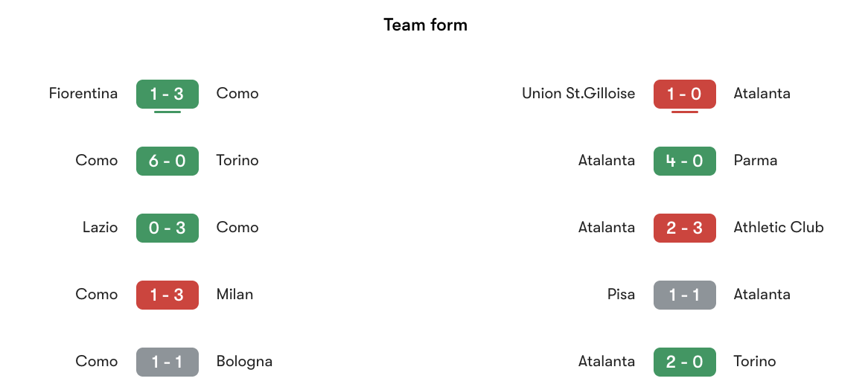Click Torino in the Como 6 - 0 row
This screenshot has width=868, height=390.
(x=237, y=161)
